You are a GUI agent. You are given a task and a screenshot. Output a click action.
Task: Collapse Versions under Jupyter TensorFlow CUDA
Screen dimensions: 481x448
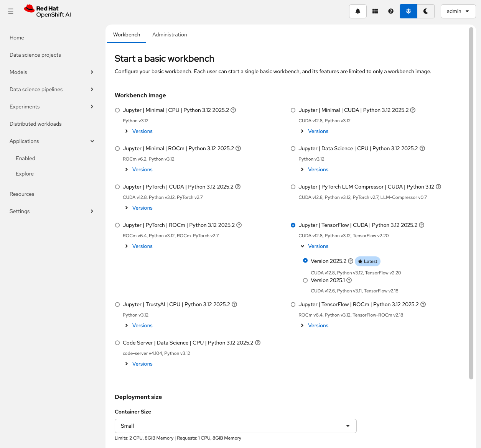point(315,246)
